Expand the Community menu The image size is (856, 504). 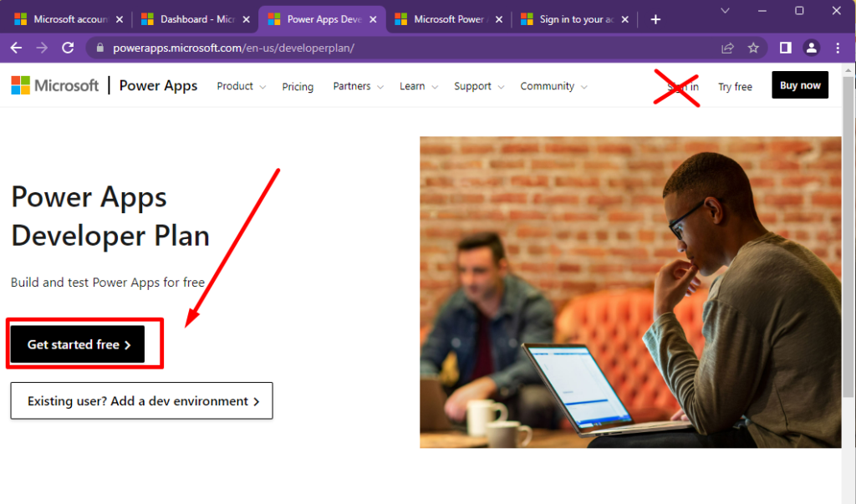[x=553, y=86]
